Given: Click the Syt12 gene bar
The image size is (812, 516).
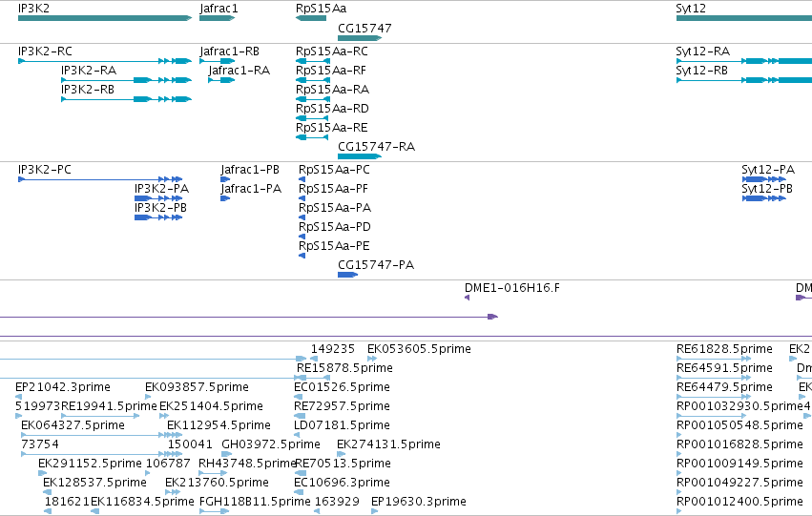Looking at the screenshot, I should [x=743, y=18].
